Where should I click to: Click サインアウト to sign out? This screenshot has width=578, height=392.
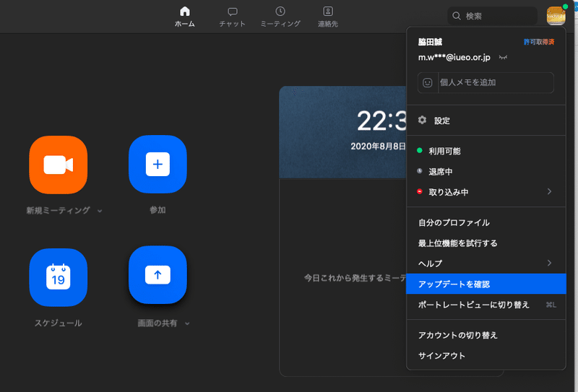[x=486, y=356]
